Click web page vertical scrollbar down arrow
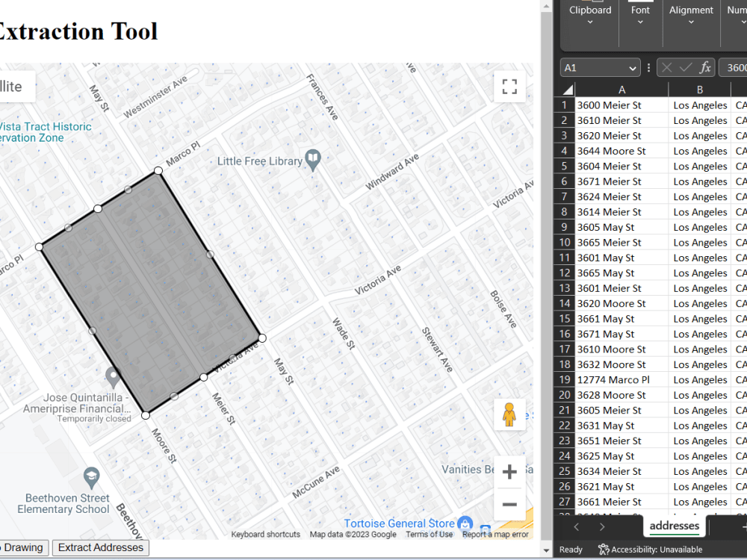 coord(546,550)
